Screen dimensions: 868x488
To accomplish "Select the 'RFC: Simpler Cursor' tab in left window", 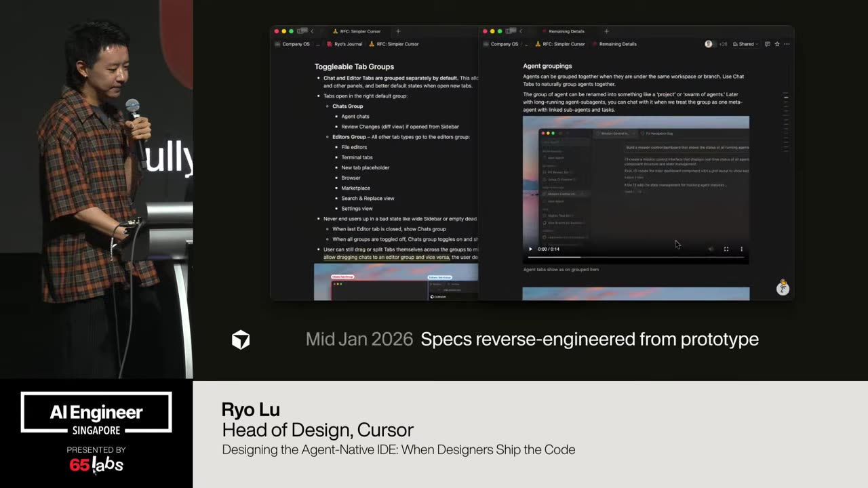I will pyautogui.click(x=357, y=31).
